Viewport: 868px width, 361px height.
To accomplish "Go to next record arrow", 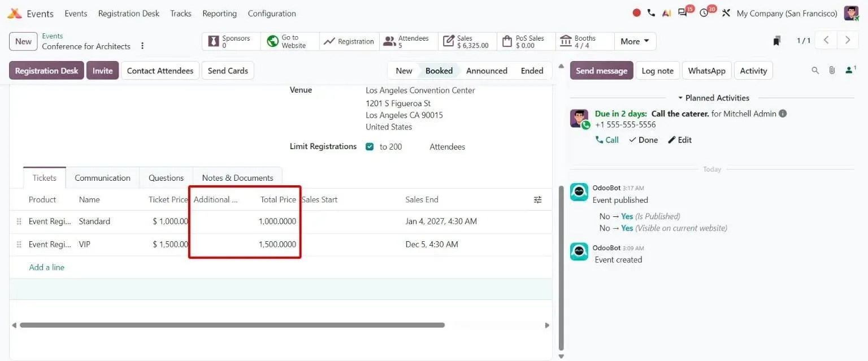I will [847, 40].
